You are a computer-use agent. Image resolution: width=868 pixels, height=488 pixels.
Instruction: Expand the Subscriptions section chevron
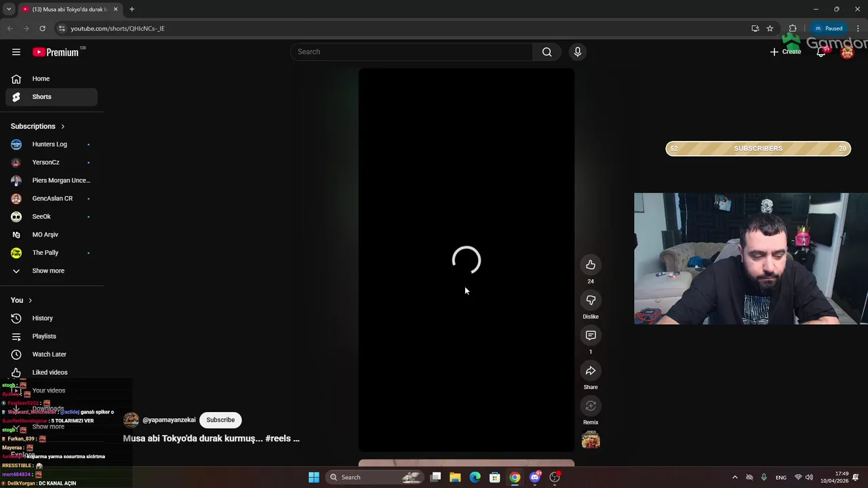pyautogui.click(x=63, y=127)
